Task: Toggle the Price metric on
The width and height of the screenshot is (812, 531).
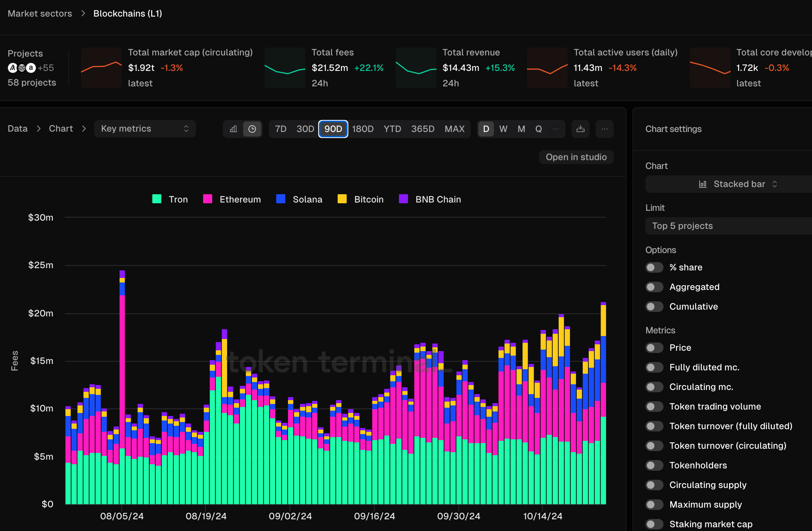Action: [x=654, y=348]
